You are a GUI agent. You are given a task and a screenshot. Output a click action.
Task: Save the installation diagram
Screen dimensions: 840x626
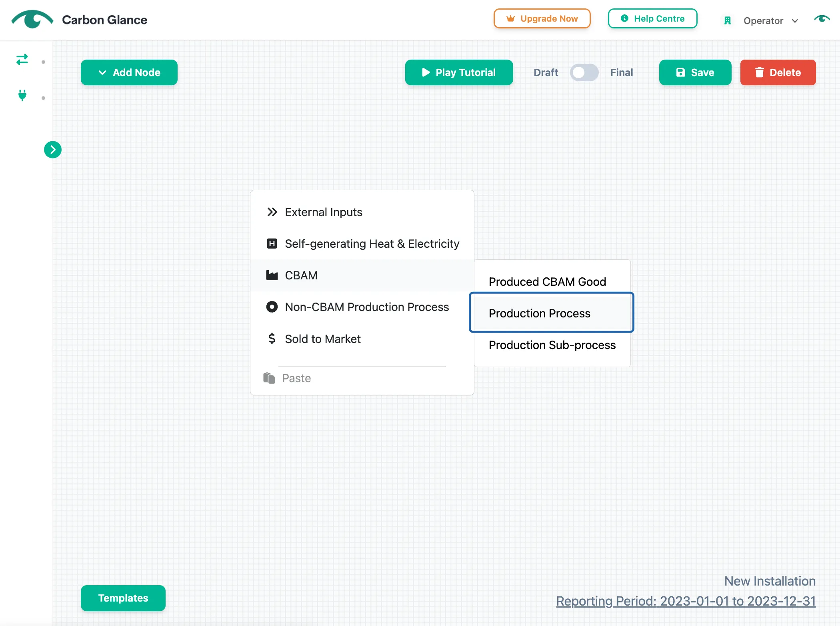tap(695, 72)
